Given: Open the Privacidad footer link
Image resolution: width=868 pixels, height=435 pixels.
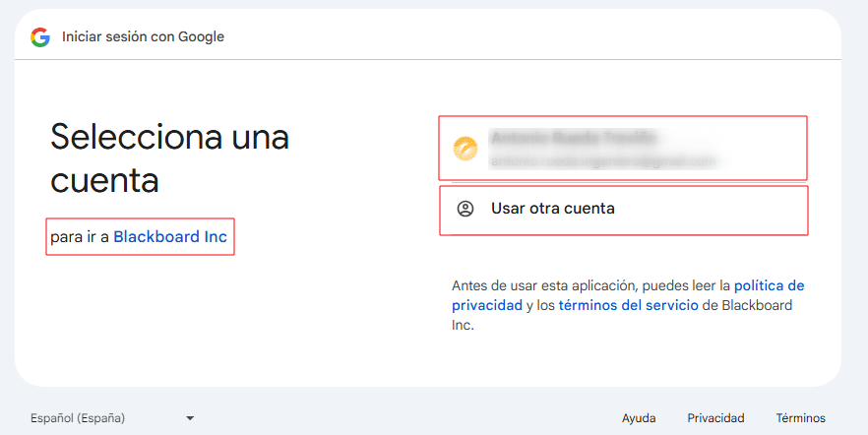Looking at the screenshot, I should pos(715,418).
